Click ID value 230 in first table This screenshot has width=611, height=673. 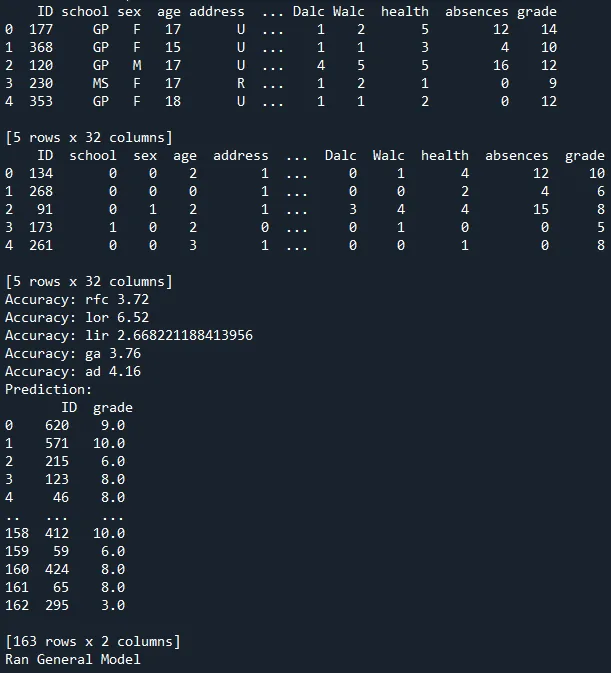click(x=41, y=83)
